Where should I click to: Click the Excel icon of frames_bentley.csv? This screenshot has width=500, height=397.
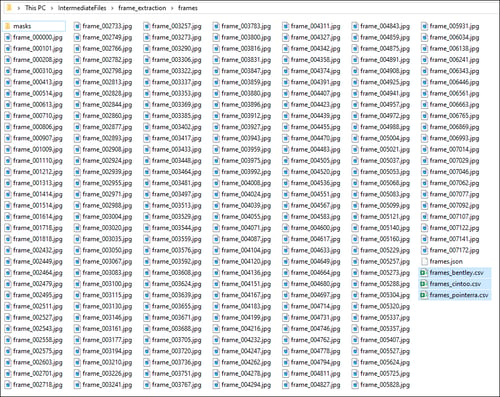(x=424, y=273)
